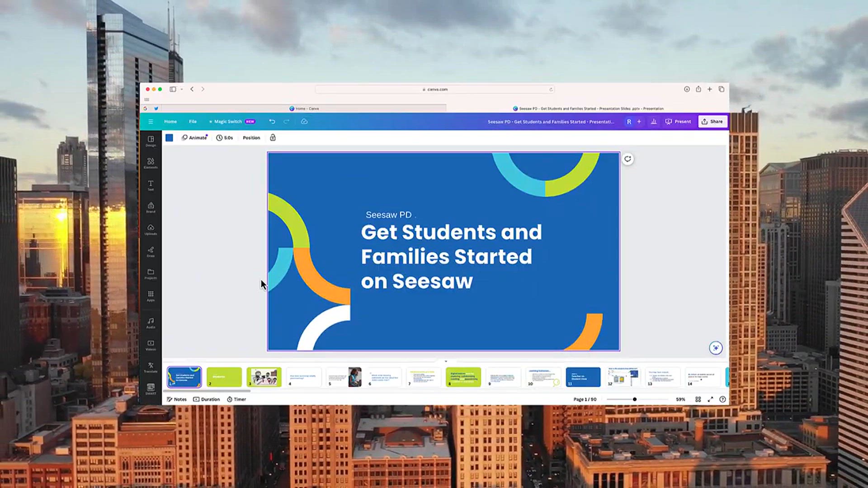Click the canva.com address bar
Viewport: 868px width, 488px height.
(x=435, y=89)
